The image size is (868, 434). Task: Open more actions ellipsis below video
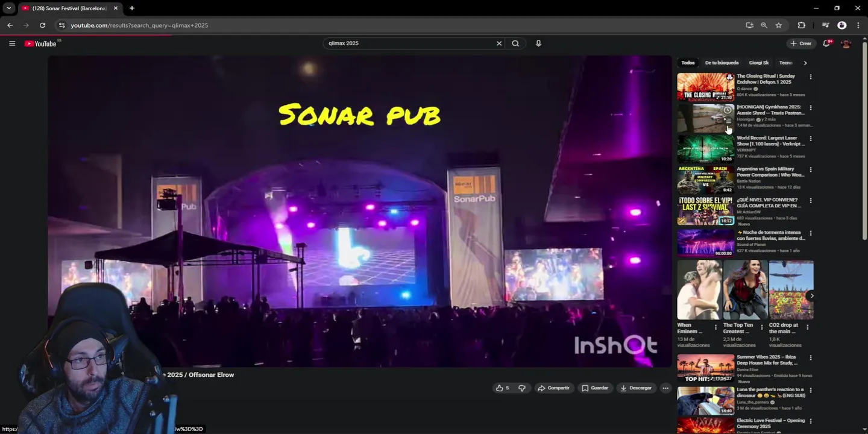click(665, 388)
